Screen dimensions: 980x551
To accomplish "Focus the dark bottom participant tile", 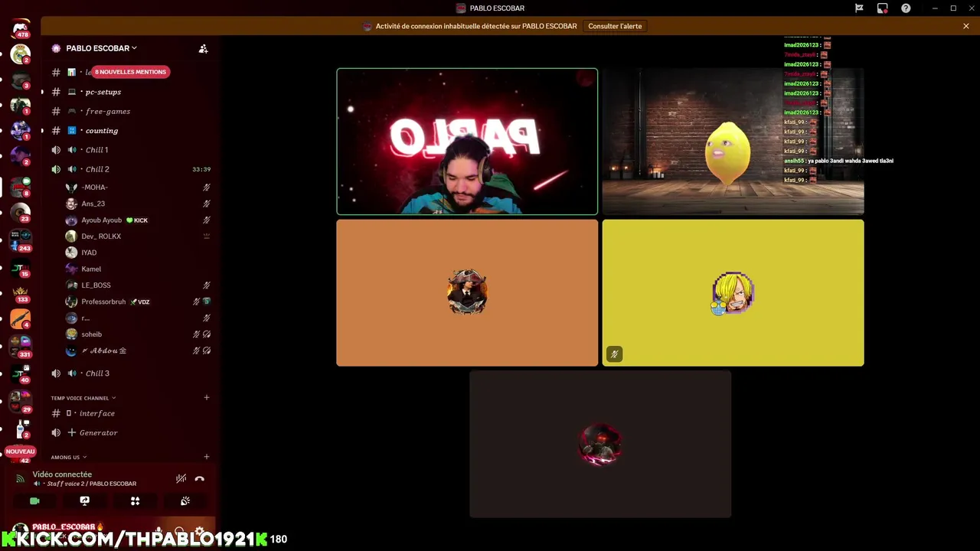I will [600, 444].
